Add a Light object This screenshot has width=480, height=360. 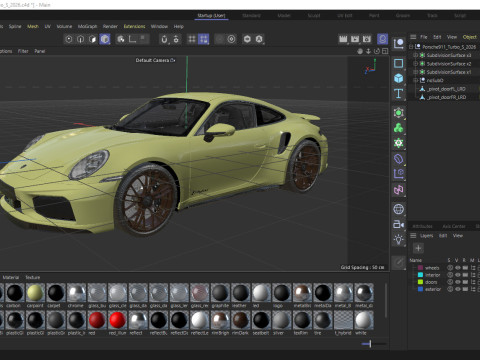pos(398,240)
